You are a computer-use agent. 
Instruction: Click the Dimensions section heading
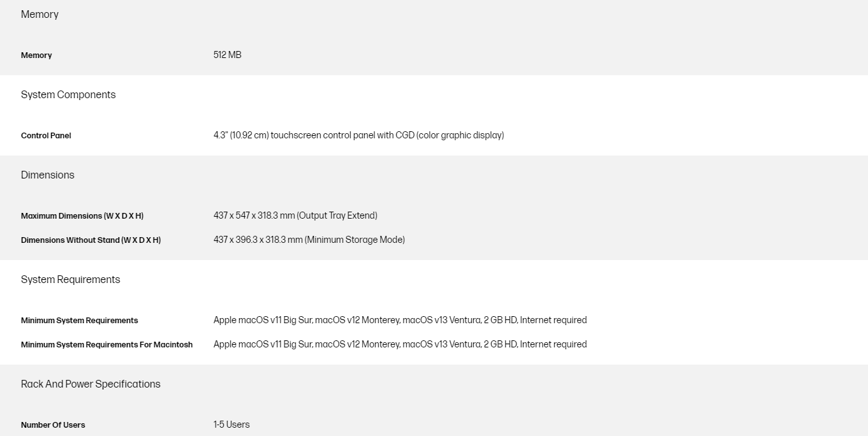[47, 175]
